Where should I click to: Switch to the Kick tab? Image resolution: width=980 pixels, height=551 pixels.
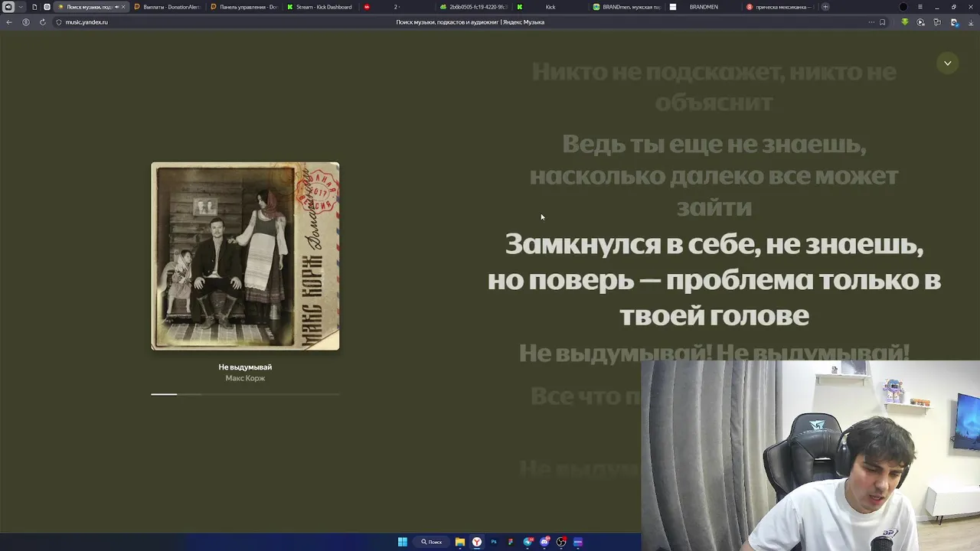(550, 7)
